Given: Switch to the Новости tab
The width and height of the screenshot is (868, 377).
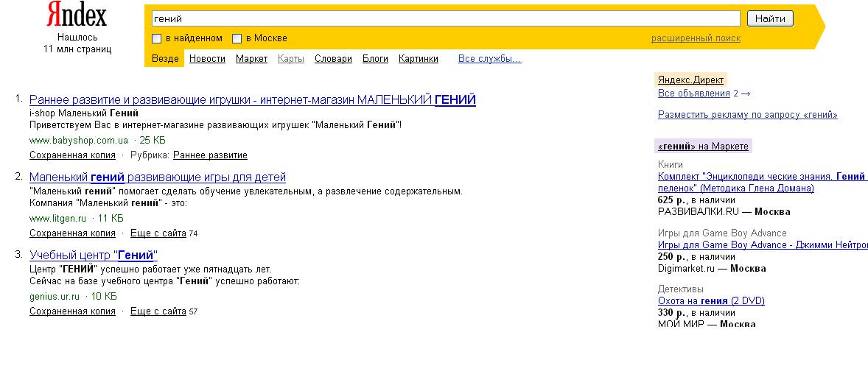Looking at the screenshot, I should tap(207, 59).
